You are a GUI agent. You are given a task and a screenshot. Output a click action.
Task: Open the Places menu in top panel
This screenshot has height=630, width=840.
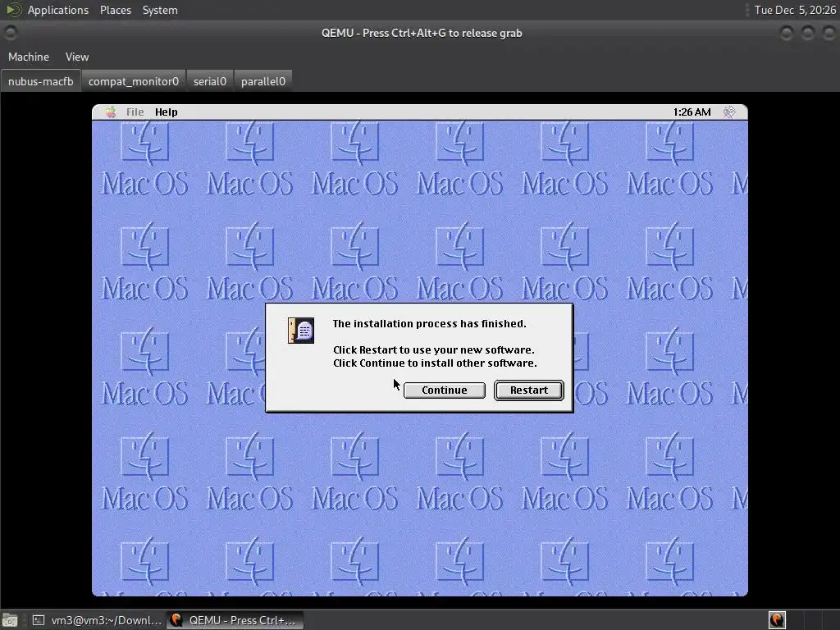click(115, 10)
